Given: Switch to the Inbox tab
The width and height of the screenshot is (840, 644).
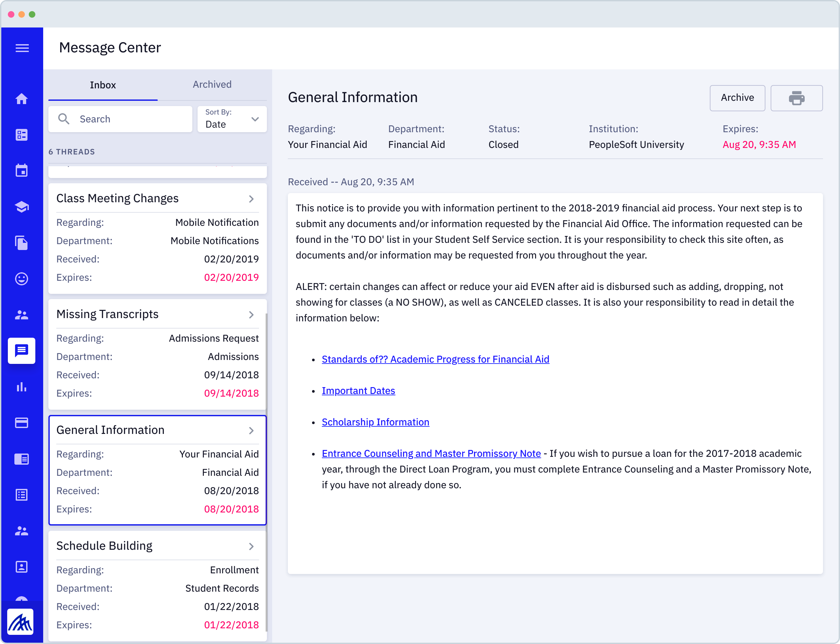Looking at the screenshot, I should pos(103,85).
